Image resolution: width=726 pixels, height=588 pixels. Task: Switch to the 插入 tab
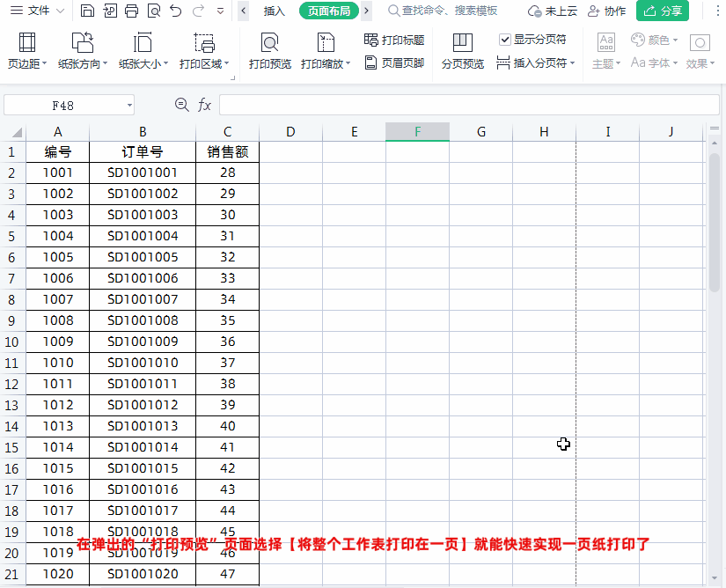(x=274, y=11)
